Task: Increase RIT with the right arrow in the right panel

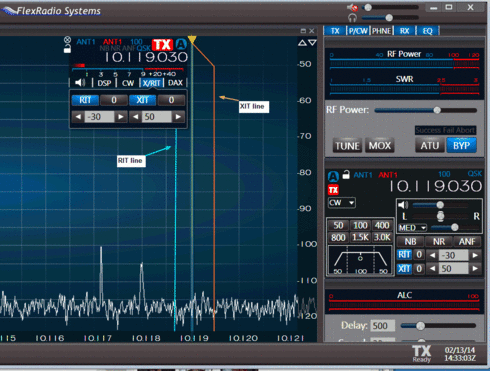Action: [x=475, y=255]
